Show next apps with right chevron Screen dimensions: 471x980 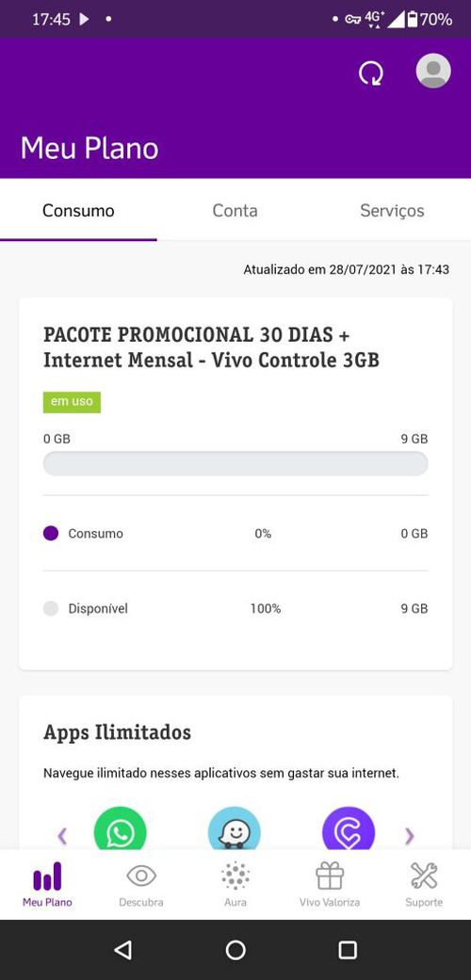[409, 836]
